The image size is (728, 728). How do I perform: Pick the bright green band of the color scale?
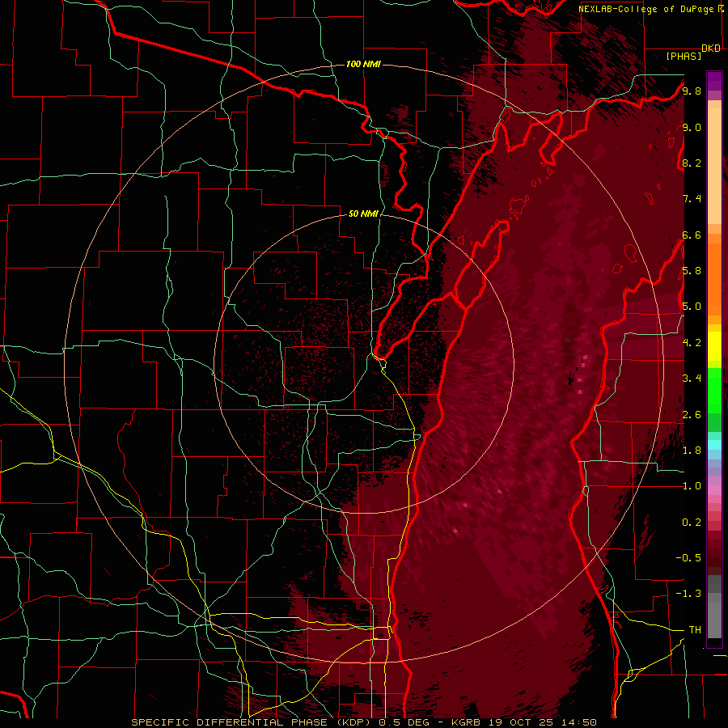coord(714,389)
